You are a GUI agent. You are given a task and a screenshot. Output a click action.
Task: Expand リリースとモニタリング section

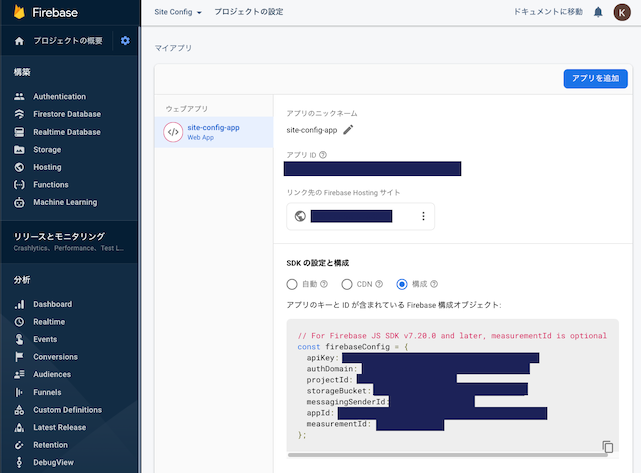(69, 242)
